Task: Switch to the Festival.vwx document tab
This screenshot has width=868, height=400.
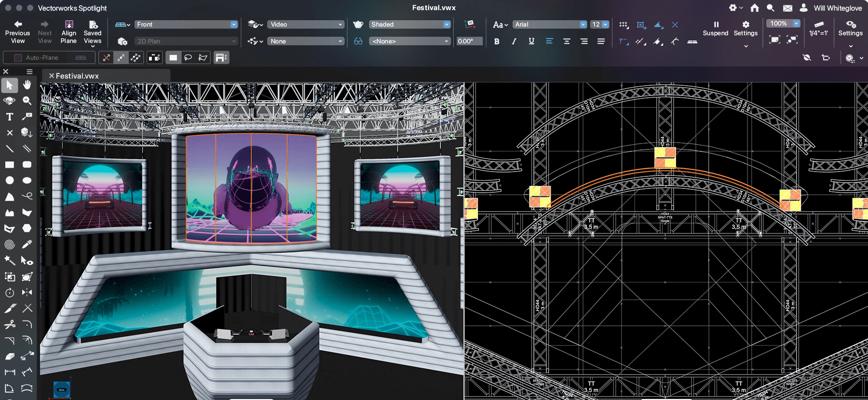Action: click(77, 76)
